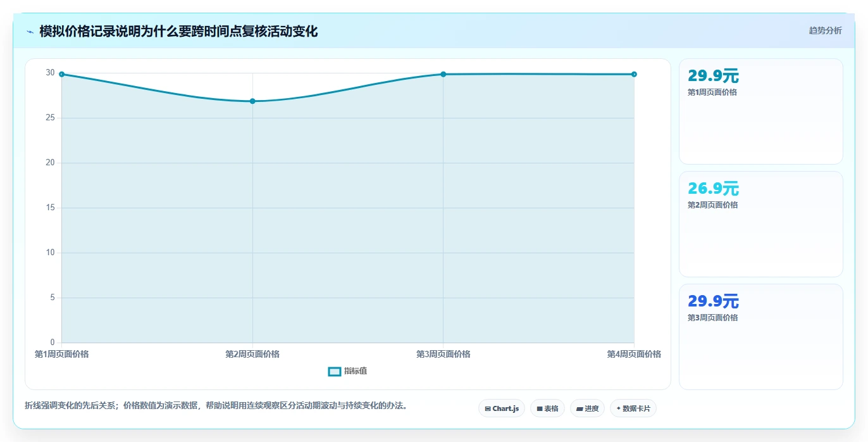Click the 26.9元 price value

coord(713,189)
